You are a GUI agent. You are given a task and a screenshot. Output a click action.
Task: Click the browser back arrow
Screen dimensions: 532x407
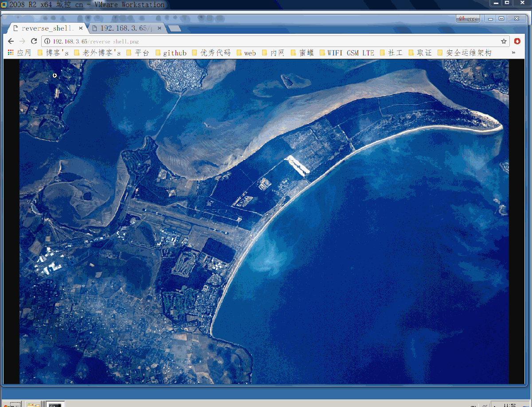(x=11, y=41)
